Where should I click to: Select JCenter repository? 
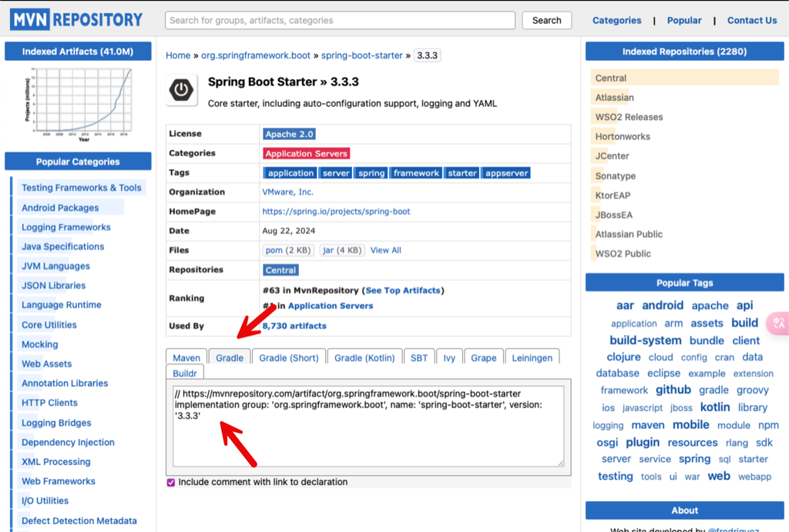(612, 156)
